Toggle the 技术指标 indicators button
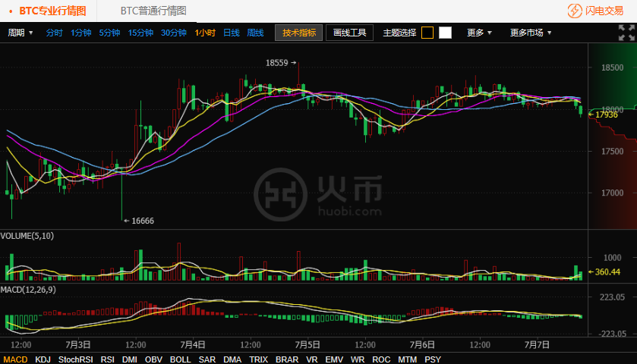This screenshot has height=364, width=637. click(x=298, y=33)
